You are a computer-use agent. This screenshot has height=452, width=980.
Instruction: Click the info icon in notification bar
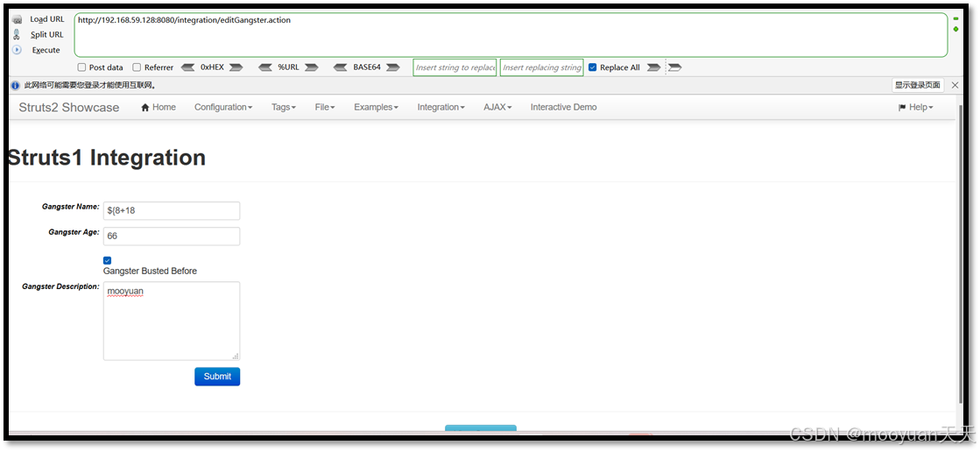(16, 86)
